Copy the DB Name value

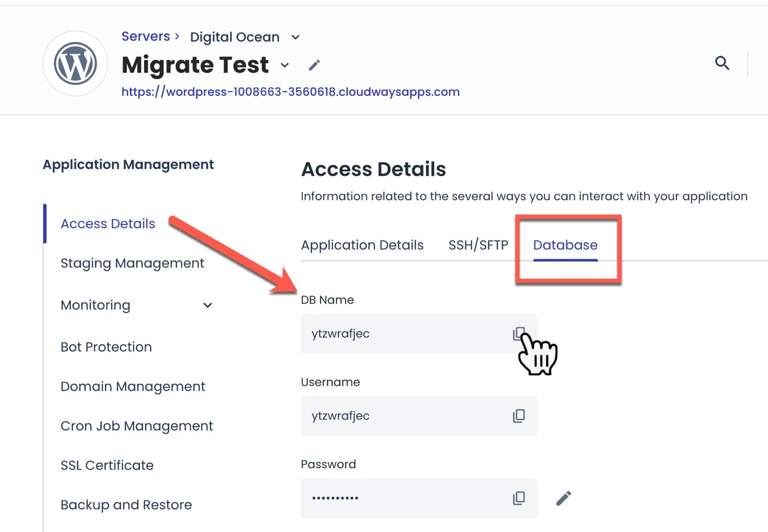click(x=519, y=333)
